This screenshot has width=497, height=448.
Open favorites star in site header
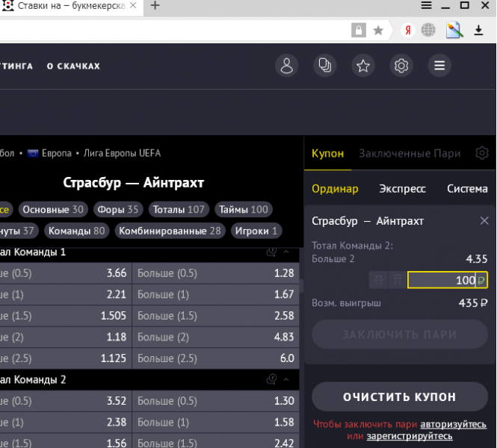pyautogui.click(x=363, y=66)
